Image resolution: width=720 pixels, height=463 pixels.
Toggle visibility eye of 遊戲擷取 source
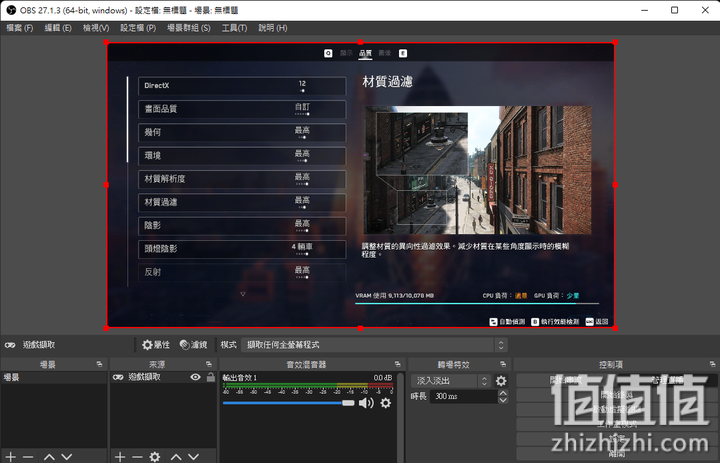coord(196,377)
